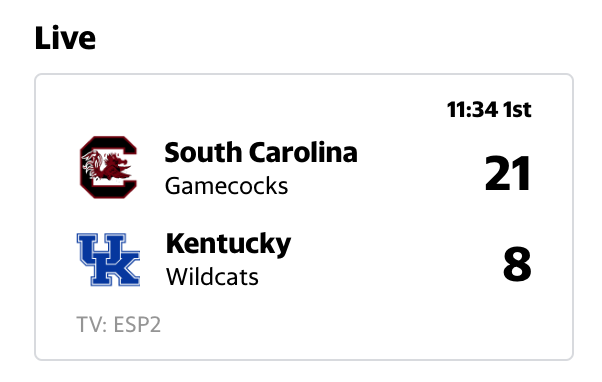Click the TV: ESP2 broadcast label
Screen dimensions: 602x382
pos(119,325)
